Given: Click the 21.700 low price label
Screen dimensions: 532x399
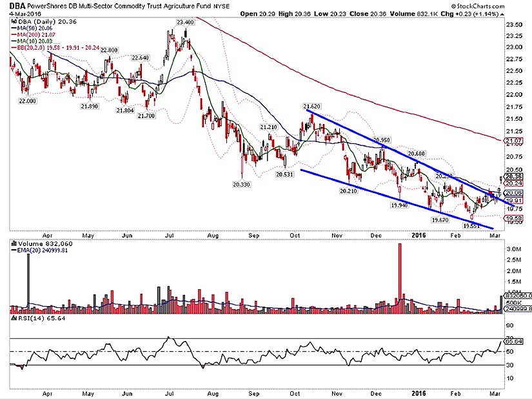Looking at the screenshot, I should point(146,116).
